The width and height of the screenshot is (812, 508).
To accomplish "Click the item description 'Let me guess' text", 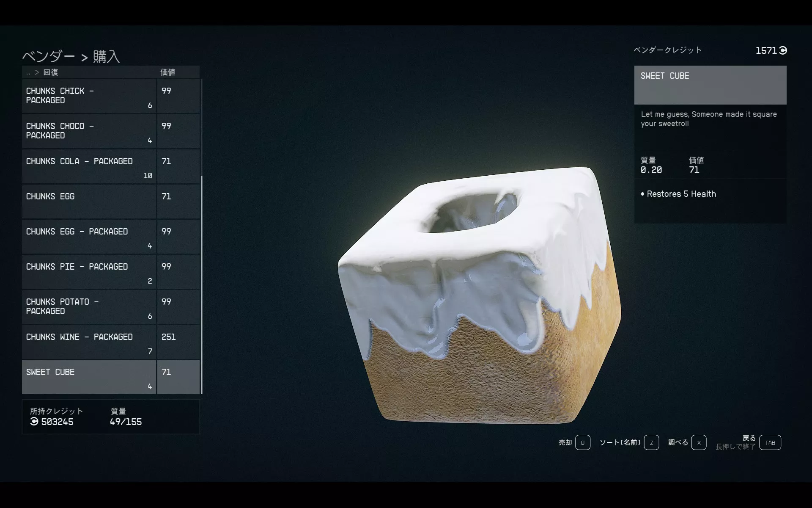I will (x=709, y=119).
